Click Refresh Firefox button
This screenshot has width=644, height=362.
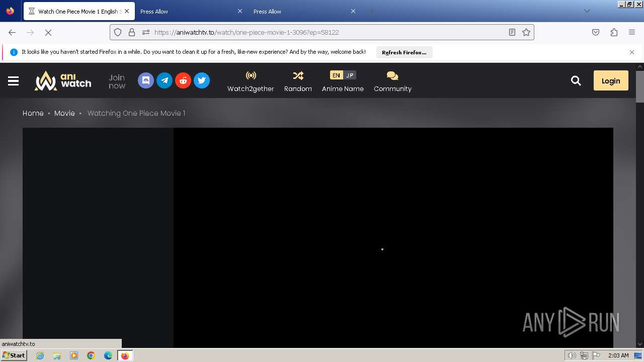[404, 52]
